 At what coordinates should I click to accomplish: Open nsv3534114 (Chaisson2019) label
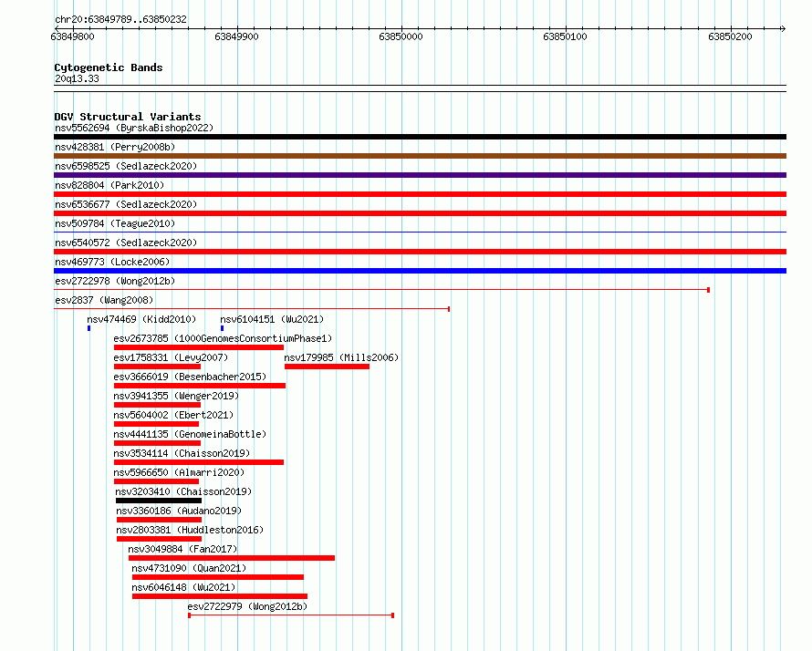182,453
